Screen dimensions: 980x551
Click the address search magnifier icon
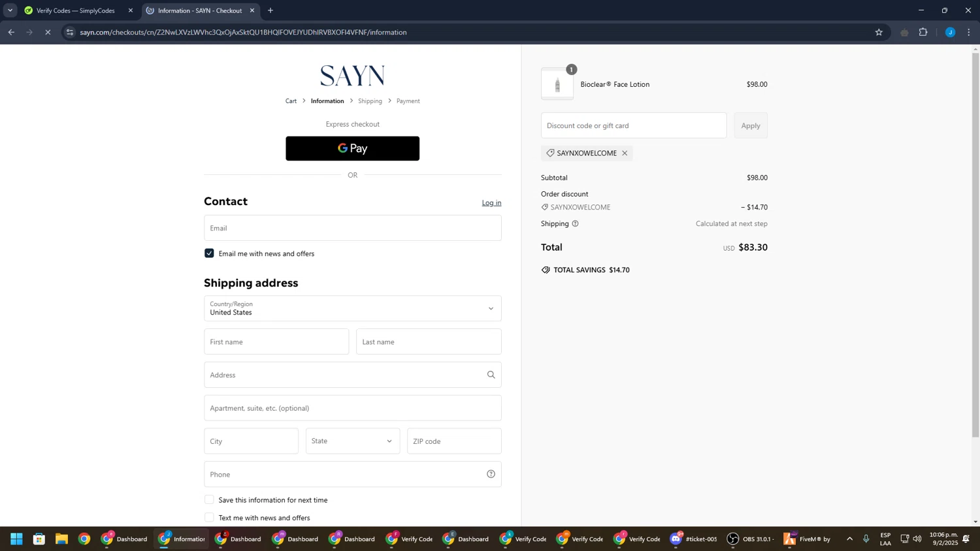pyautogui.click(x=491, y=375)
